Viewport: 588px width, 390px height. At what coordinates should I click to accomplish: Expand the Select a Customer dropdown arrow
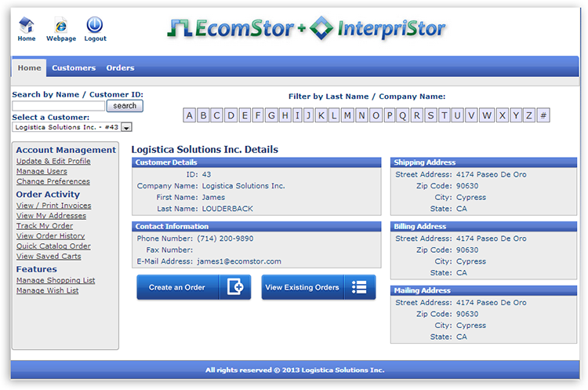coord(127,127)
